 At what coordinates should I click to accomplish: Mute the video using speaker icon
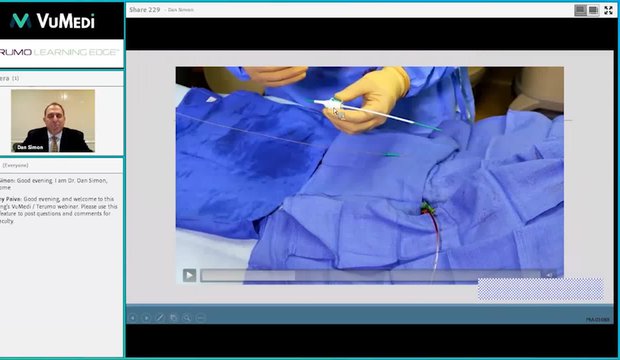pyautogui.click(x=549, y=275)
